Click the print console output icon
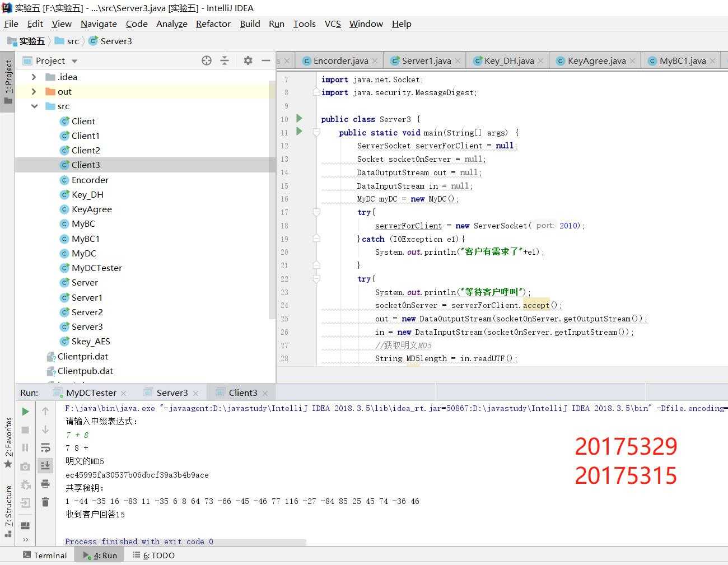728x565 pixels. [45, 484]
